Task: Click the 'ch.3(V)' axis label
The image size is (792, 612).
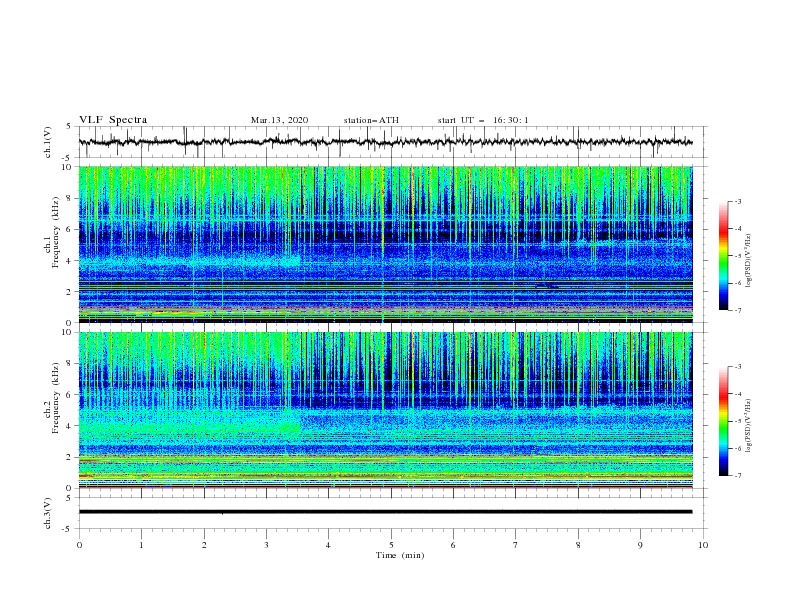Action: [48, 513]
